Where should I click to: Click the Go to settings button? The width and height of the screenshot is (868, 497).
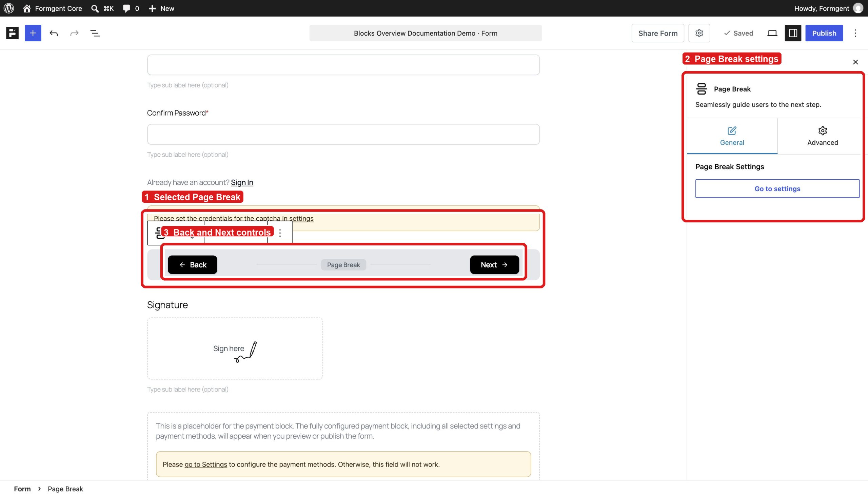click(x=777, y=188)
